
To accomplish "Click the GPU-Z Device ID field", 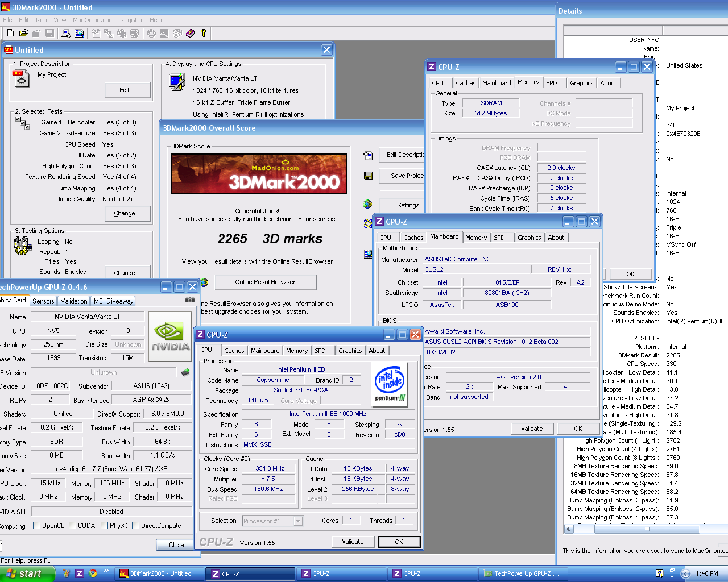I will click(x=51, y=386).
